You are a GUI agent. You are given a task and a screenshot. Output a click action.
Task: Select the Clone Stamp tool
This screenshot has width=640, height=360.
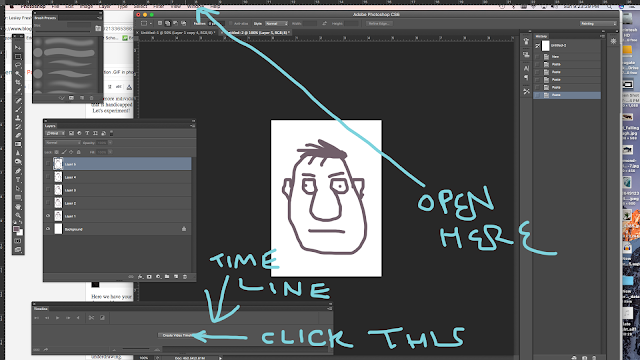point(18,118)
